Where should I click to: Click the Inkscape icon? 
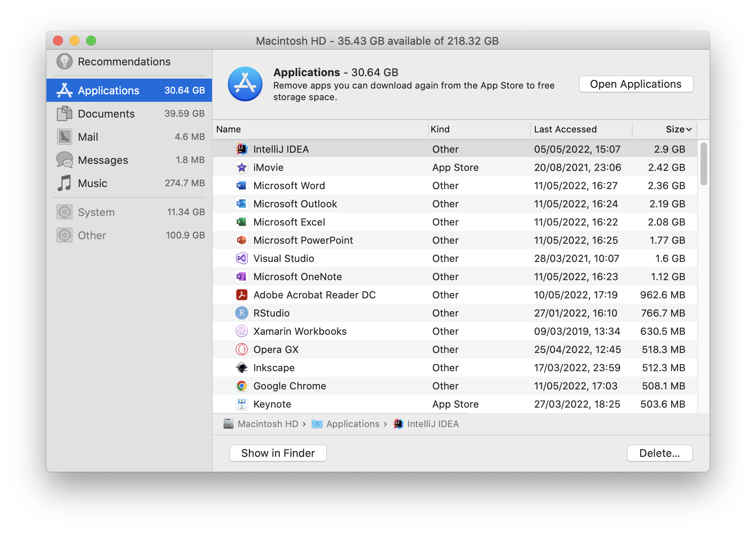pos(242,367)
